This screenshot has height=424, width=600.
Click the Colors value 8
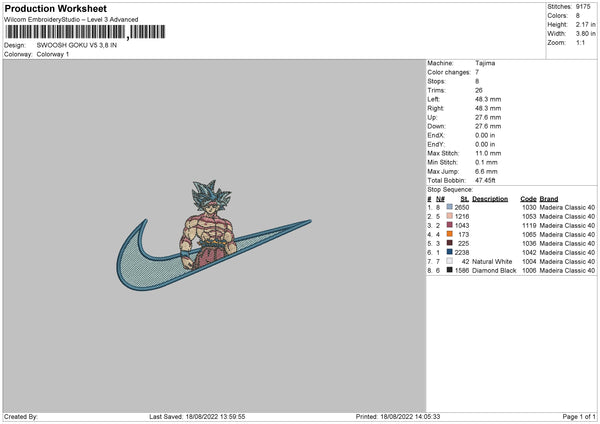[577, 16]
